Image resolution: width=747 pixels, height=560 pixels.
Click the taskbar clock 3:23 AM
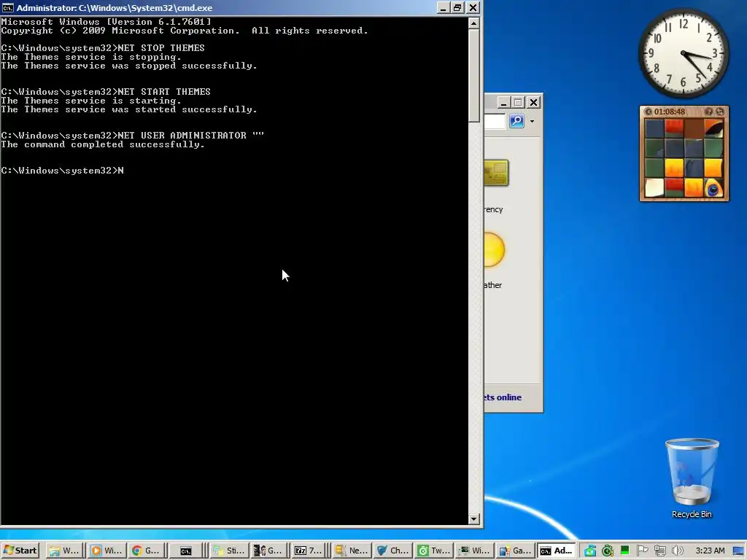click(710, 551)
